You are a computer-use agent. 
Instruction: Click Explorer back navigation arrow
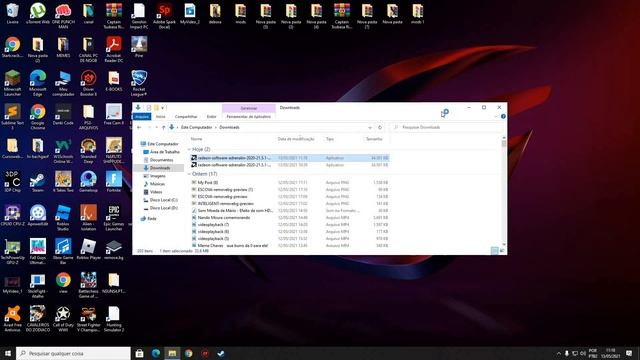139,127
